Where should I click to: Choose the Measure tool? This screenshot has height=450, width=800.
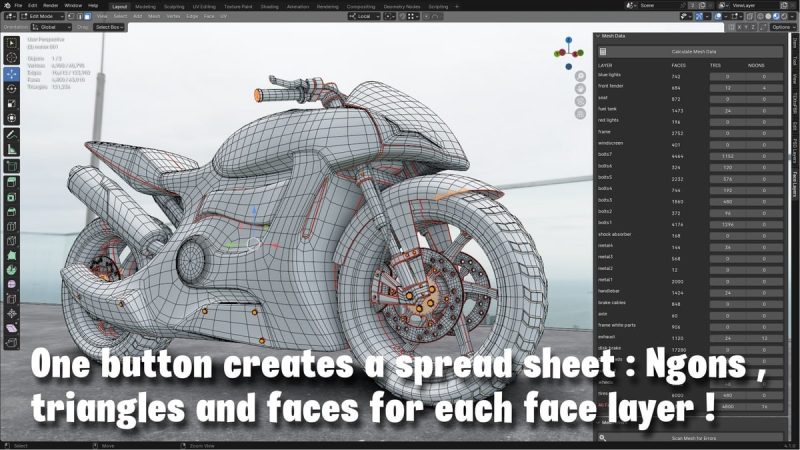(11, 149)
